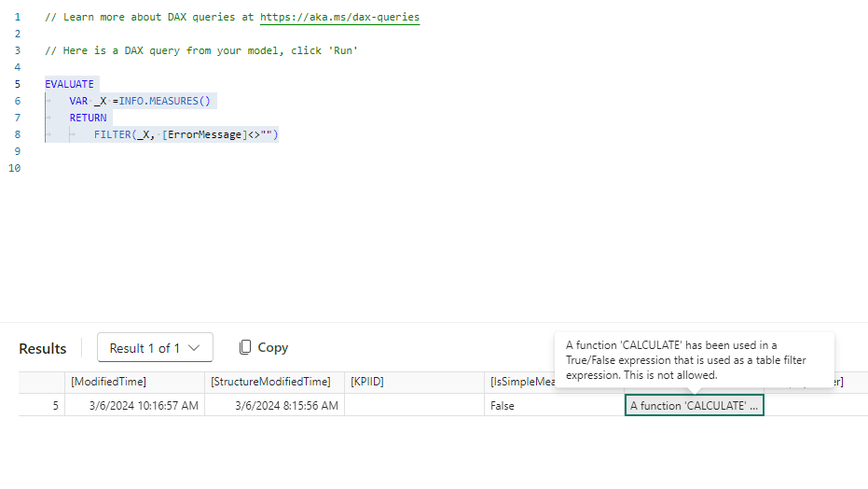Select the cell containing False

pos(503,405)
